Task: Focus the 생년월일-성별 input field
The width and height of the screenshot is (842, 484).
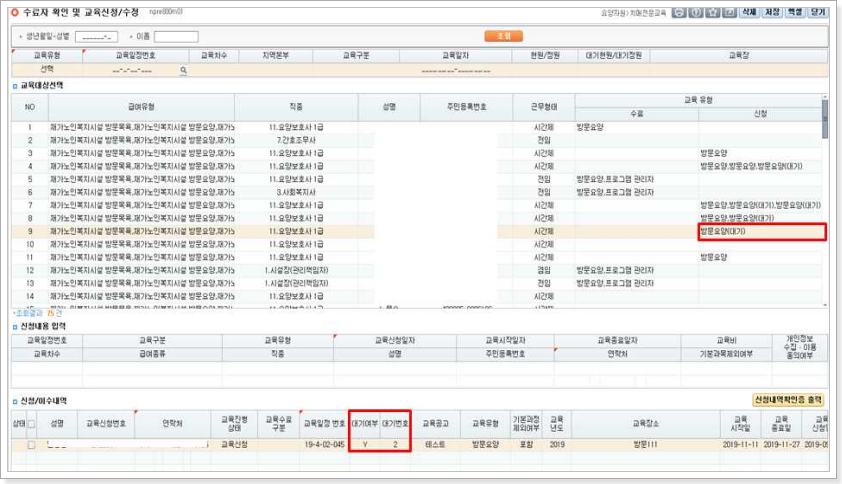Action: pos(96,37)
